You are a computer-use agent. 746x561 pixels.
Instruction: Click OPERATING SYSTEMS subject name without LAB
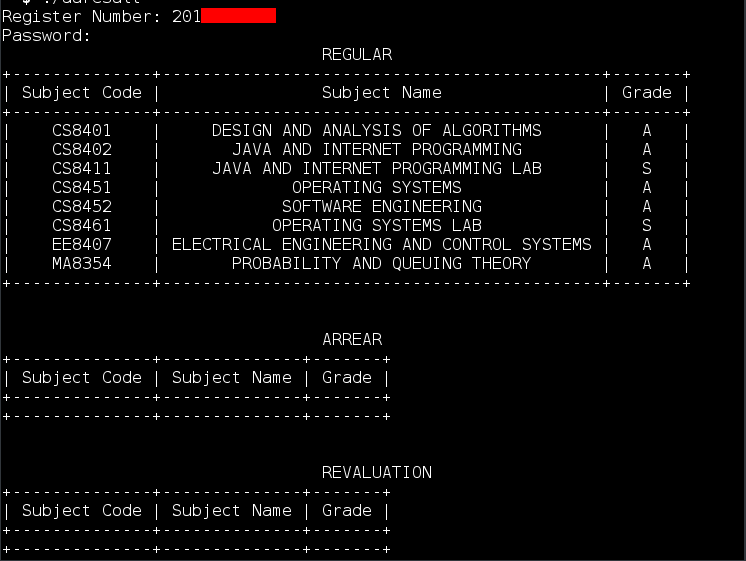pos(377,187)
